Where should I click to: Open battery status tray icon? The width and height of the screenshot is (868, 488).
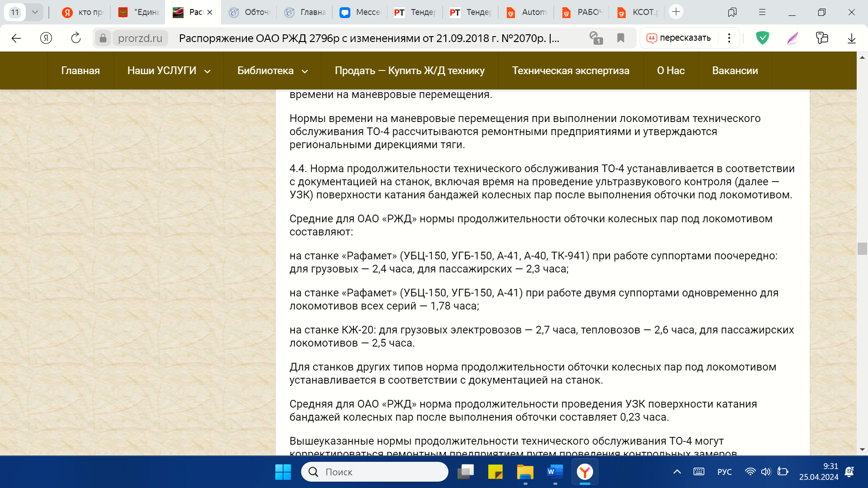pos(783,472)
